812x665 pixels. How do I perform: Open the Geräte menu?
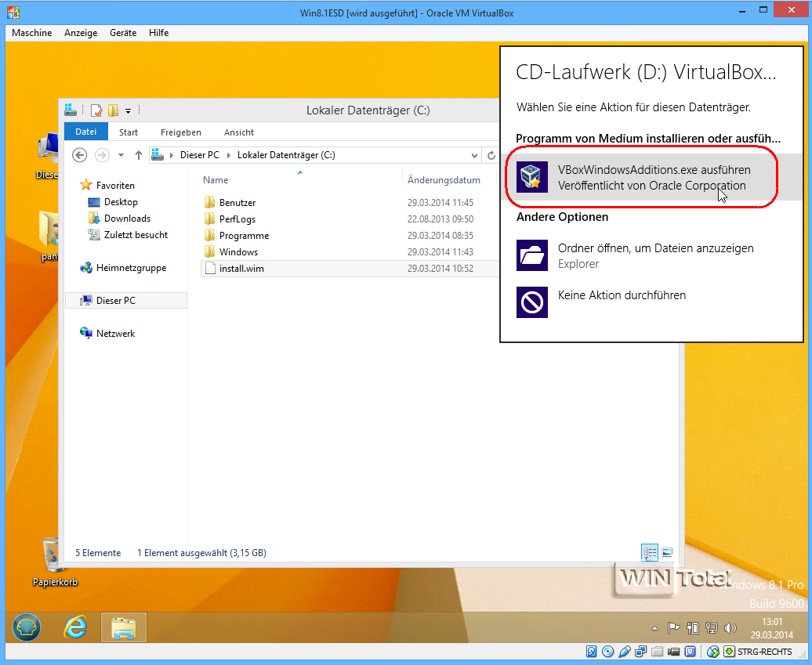pos(123,33)
